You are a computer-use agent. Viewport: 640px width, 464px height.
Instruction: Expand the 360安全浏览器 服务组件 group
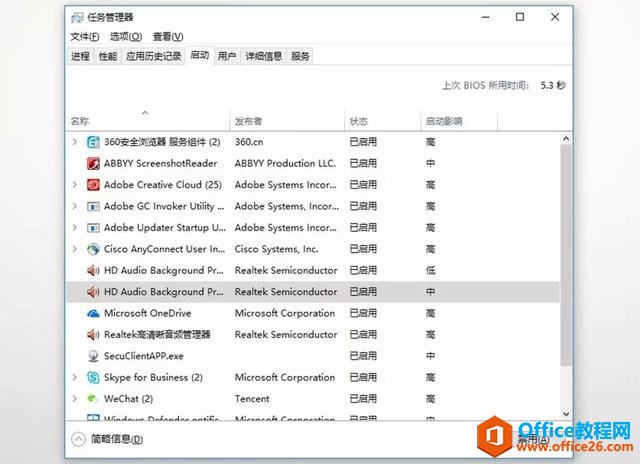click(75, 142)
